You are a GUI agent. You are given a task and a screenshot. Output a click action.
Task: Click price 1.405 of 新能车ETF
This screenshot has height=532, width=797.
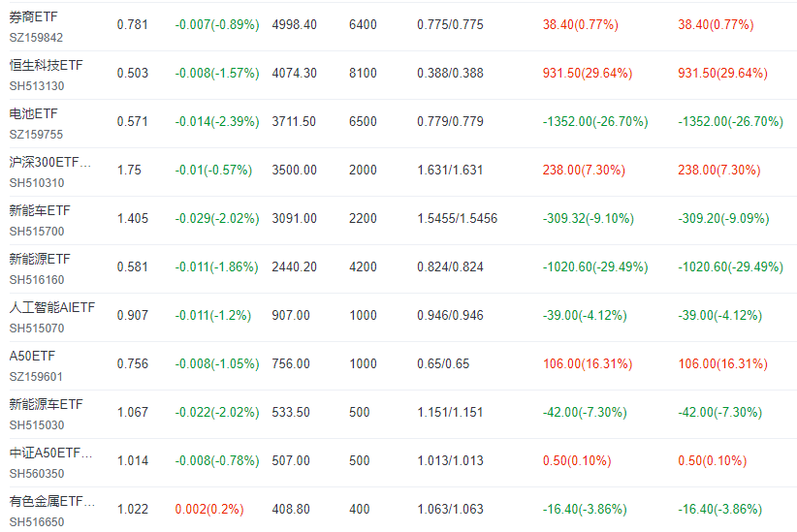pyautogui.click(x=133, y=219)
